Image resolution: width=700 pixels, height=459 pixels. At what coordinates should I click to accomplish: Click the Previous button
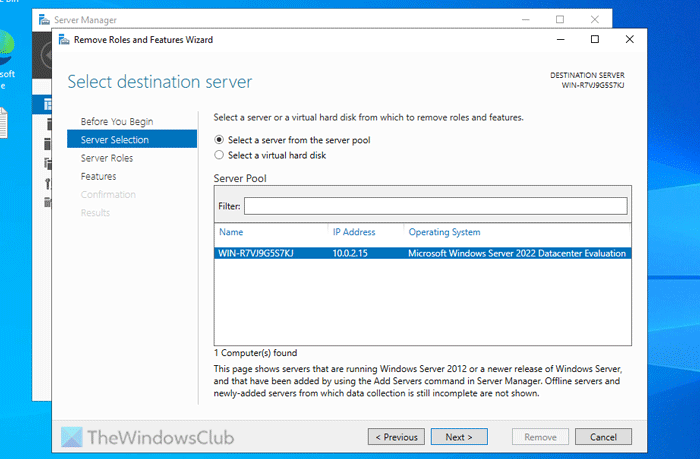(396, 437)
